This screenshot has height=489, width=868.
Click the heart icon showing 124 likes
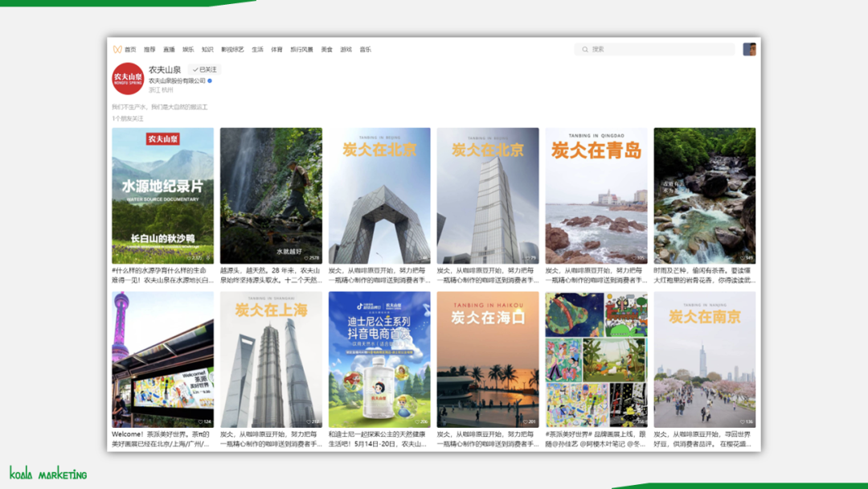pyautogui.click(x=200, y=422)
